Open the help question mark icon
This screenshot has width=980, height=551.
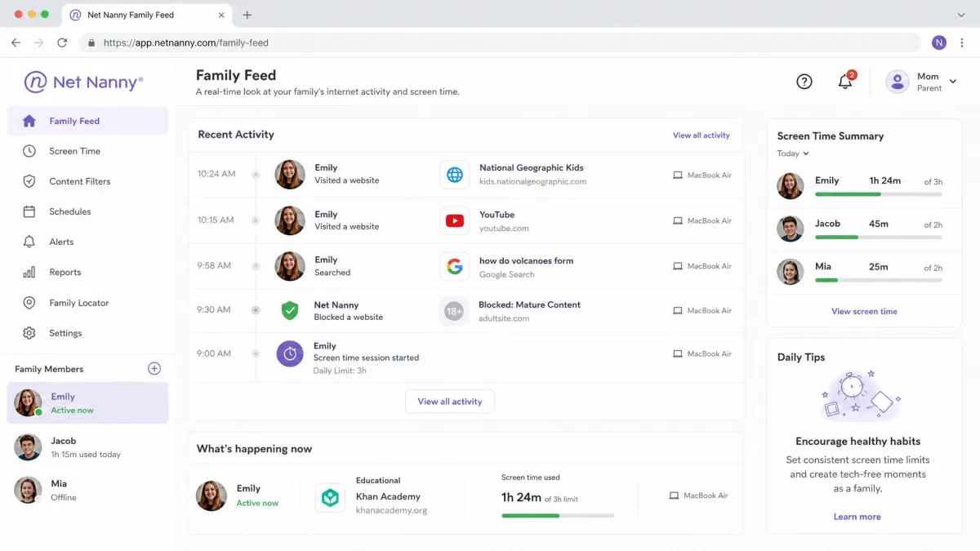[804, 82]
